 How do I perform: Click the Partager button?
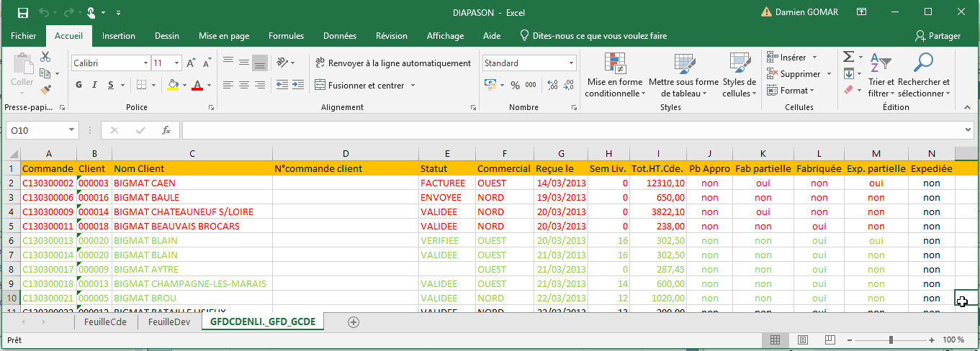938,36
